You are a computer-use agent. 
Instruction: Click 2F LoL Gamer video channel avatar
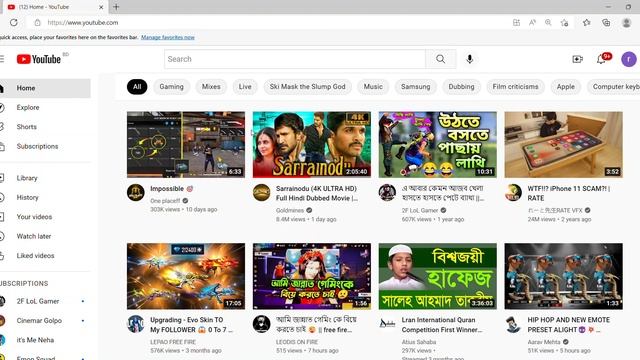point(387,193)
